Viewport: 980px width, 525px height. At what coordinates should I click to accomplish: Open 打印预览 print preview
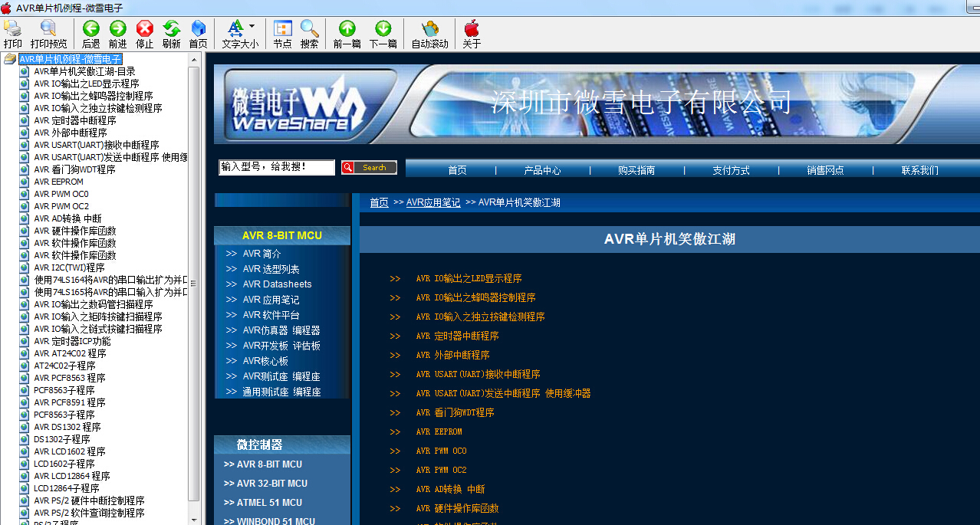click(48, 28)
